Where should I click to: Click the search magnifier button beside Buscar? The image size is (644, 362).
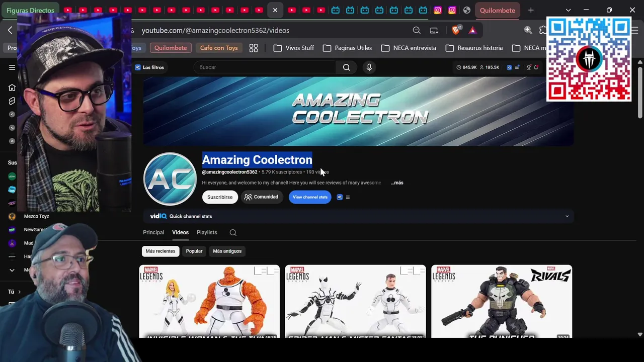346,67
